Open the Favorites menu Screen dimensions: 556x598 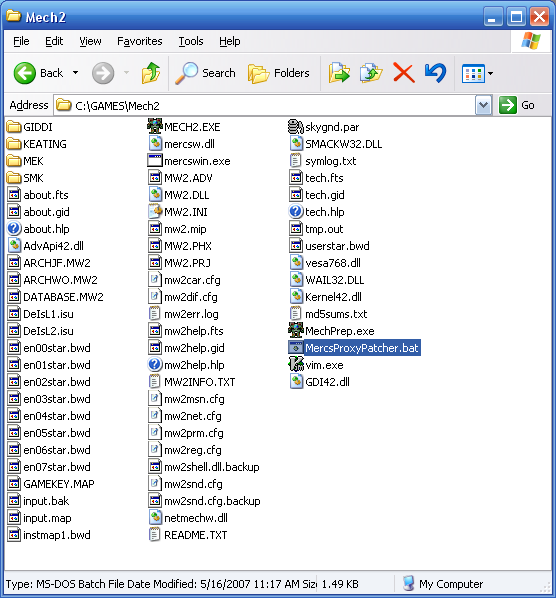click(x=140, y=41)
